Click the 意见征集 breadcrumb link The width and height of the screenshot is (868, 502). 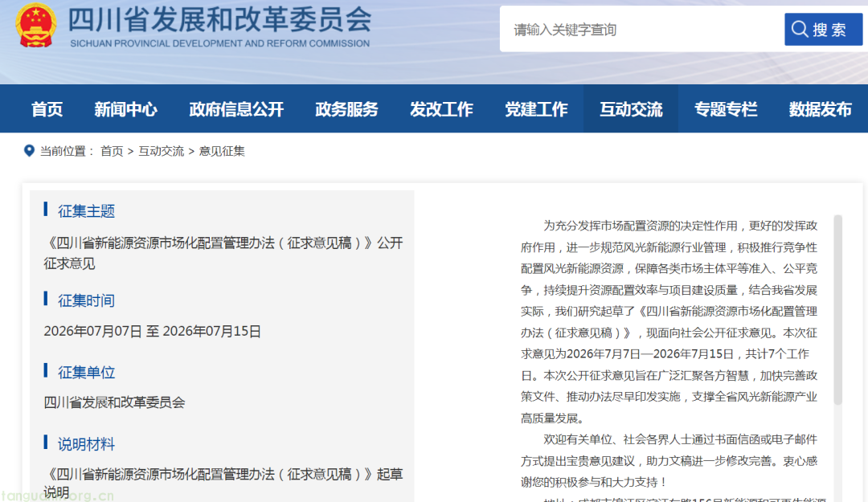tap(222, 151)
